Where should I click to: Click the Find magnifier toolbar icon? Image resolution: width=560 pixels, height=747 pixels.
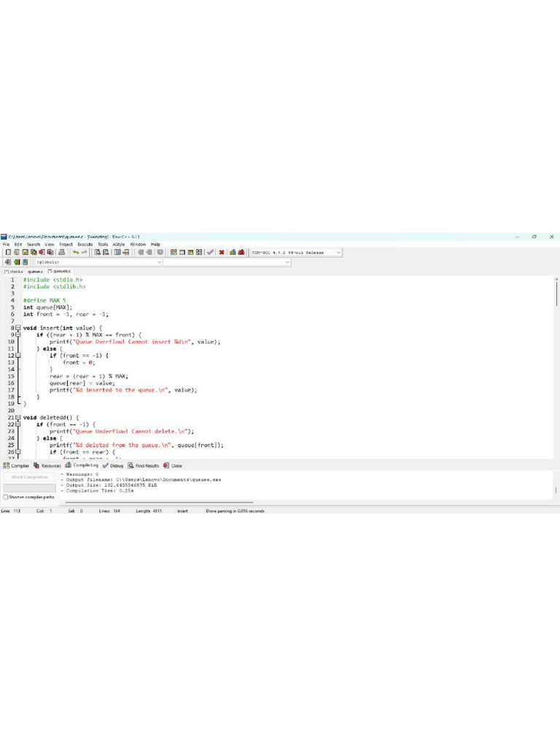click(98, 252)
